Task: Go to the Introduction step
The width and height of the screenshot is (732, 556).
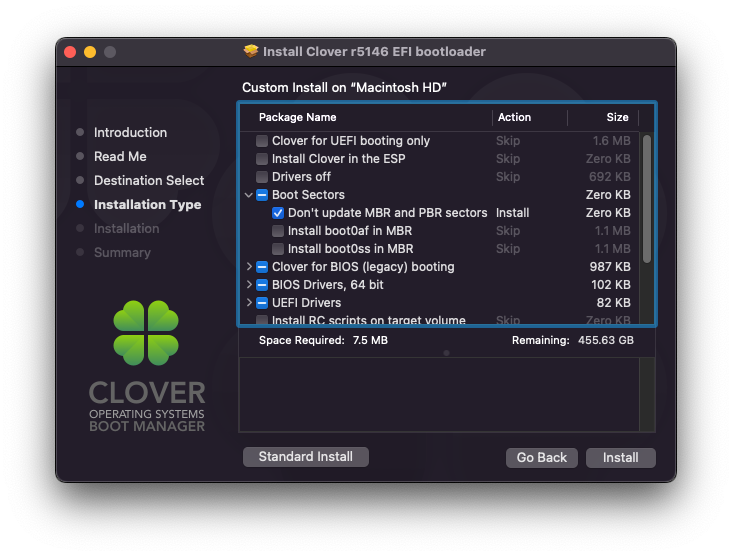Action: coord(130,133)
